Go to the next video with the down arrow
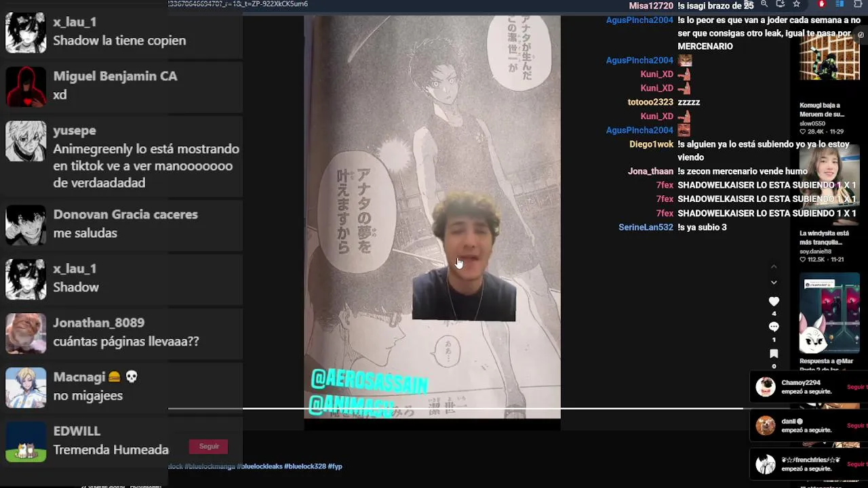The width and height of the screenshot is (868, 488). 774,282
